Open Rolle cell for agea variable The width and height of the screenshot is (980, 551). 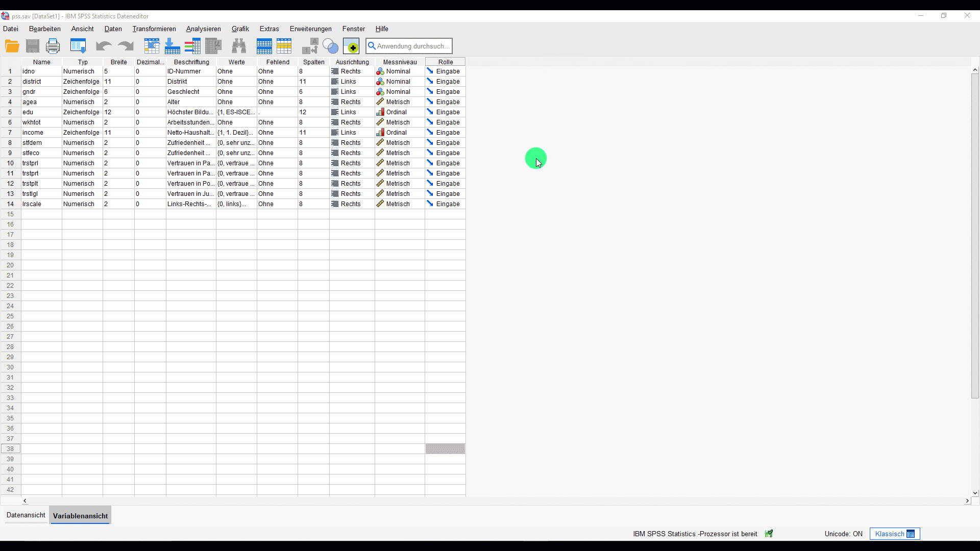click(x=445, y=102)
